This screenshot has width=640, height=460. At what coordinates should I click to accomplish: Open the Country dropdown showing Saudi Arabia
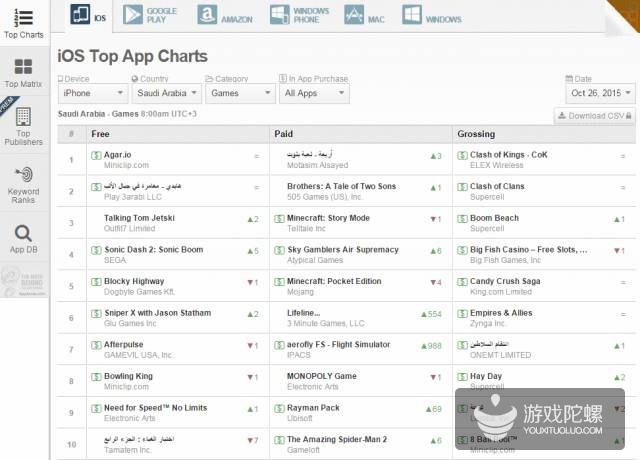(x=167, y=93)
